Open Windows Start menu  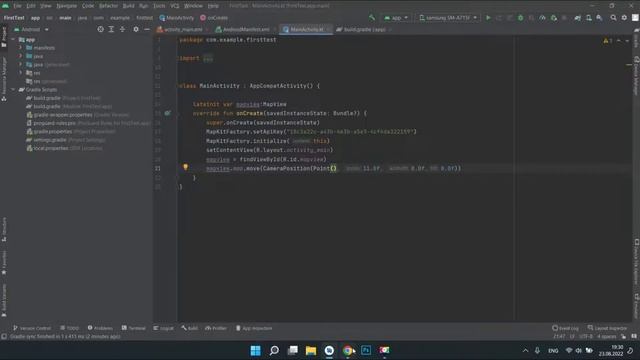click(x=256, y=350)
